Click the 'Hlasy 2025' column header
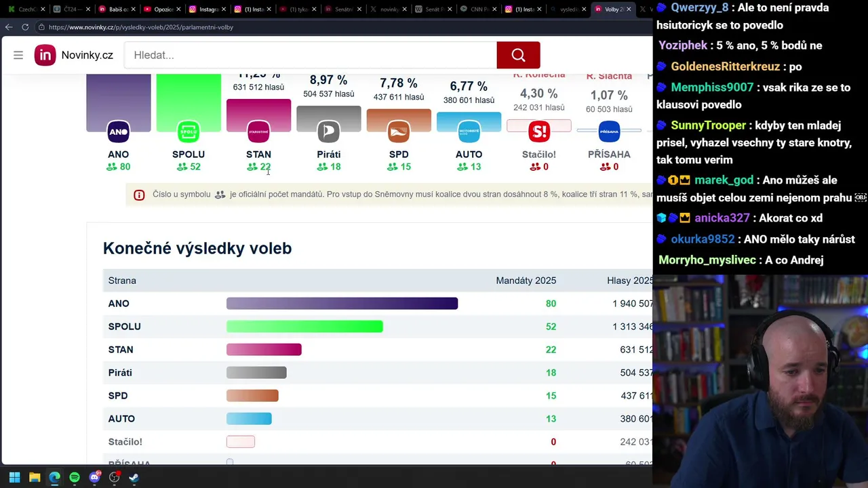Viewport: 868px width, 488px height. point(630,281)
